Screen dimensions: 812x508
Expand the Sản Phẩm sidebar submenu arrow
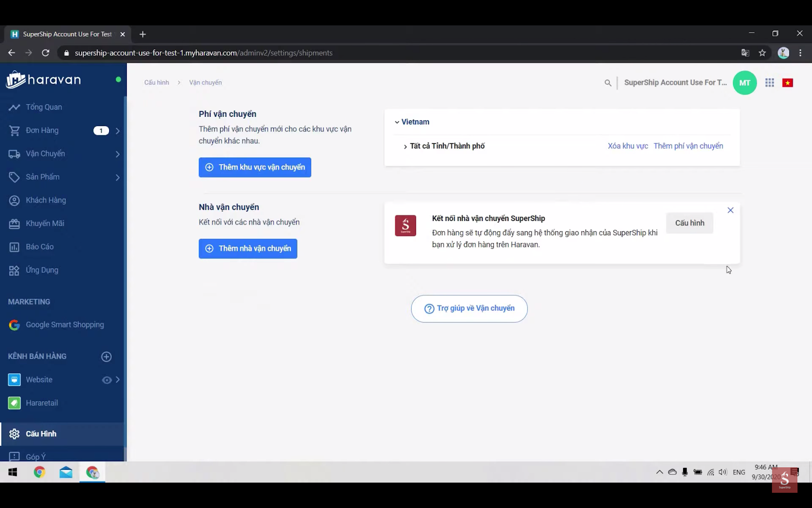tap(117, 177)
